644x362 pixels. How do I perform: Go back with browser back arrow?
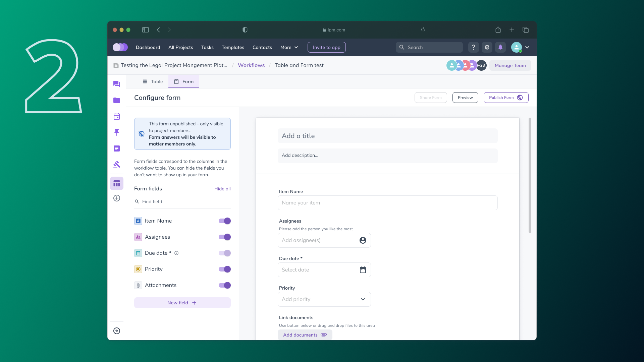[158, 30]
